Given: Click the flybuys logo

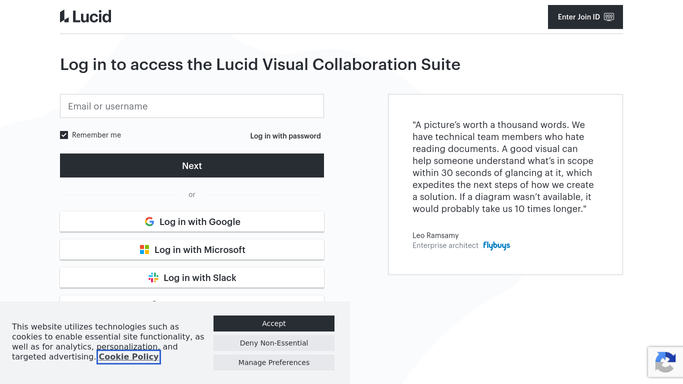Looking at the screenshot, I should (497, 246).
